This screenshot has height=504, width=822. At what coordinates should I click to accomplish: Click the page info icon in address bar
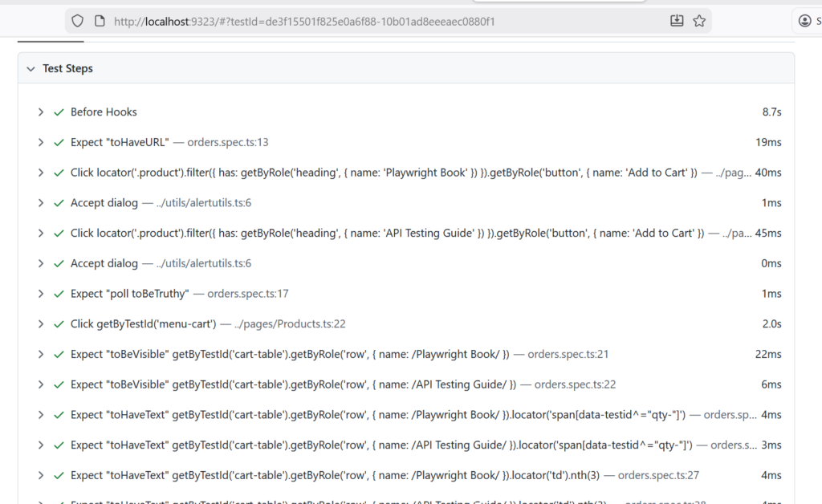click(x=100, y=21)
